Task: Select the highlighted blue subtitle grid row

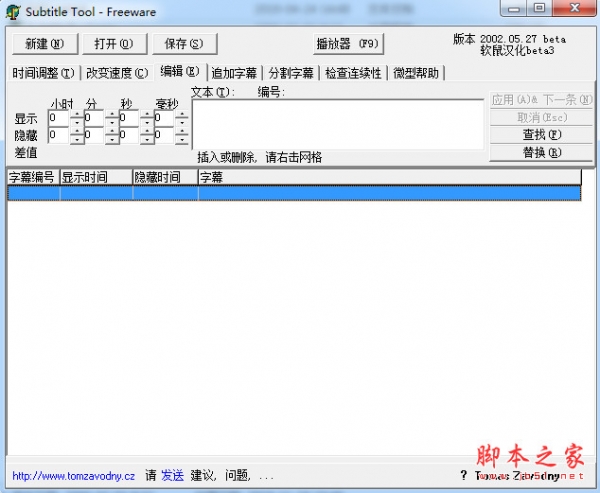Action: point(294,193)
